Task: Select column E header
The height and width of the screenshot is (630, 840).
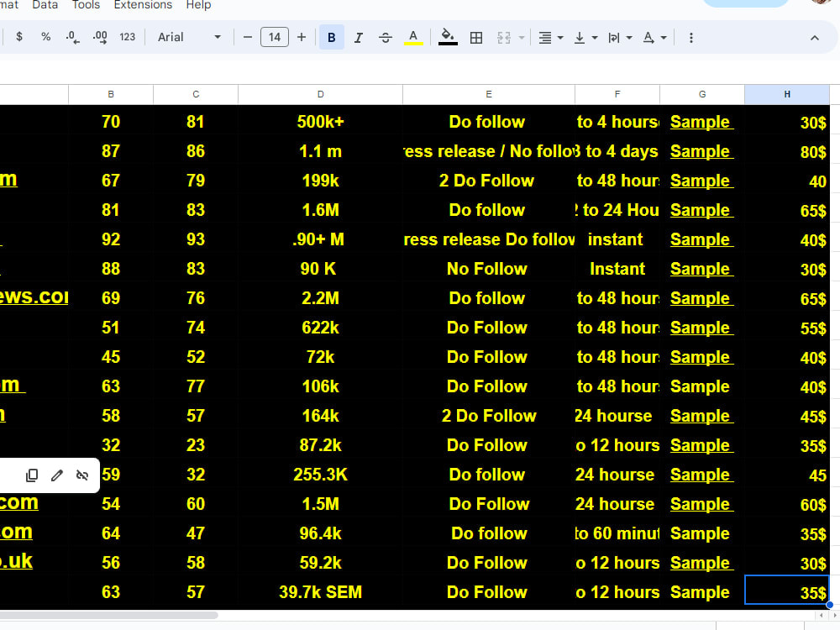Action: click(489, 94)
